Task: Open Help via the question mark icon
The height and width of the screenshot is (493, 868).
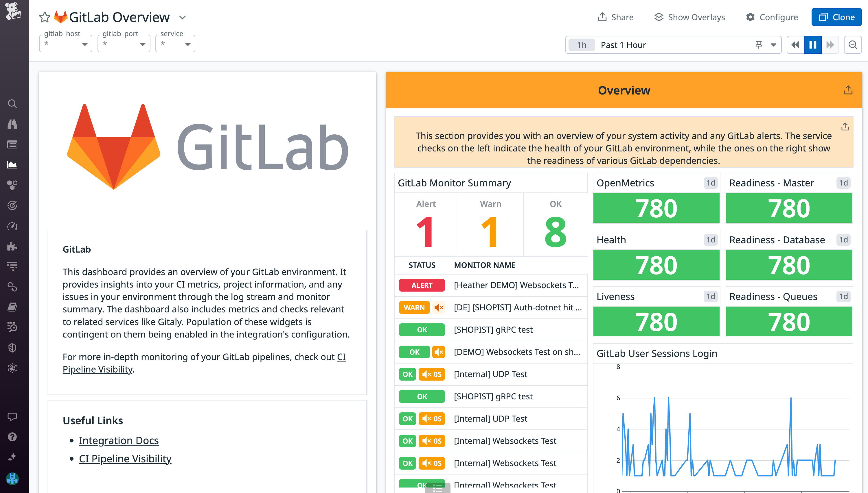Action: (x=12, y=437)
